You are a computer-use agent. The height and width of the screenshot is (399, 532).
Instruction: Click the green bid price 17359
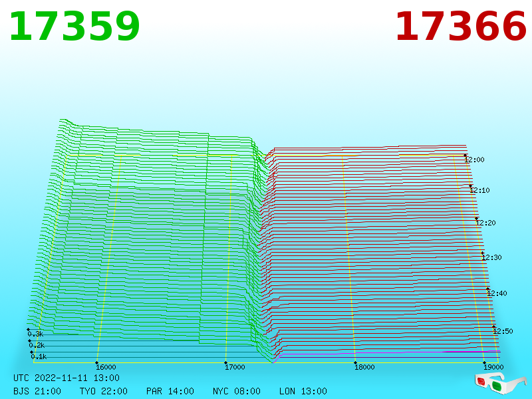pyautogui.click(x=74, y=27)
